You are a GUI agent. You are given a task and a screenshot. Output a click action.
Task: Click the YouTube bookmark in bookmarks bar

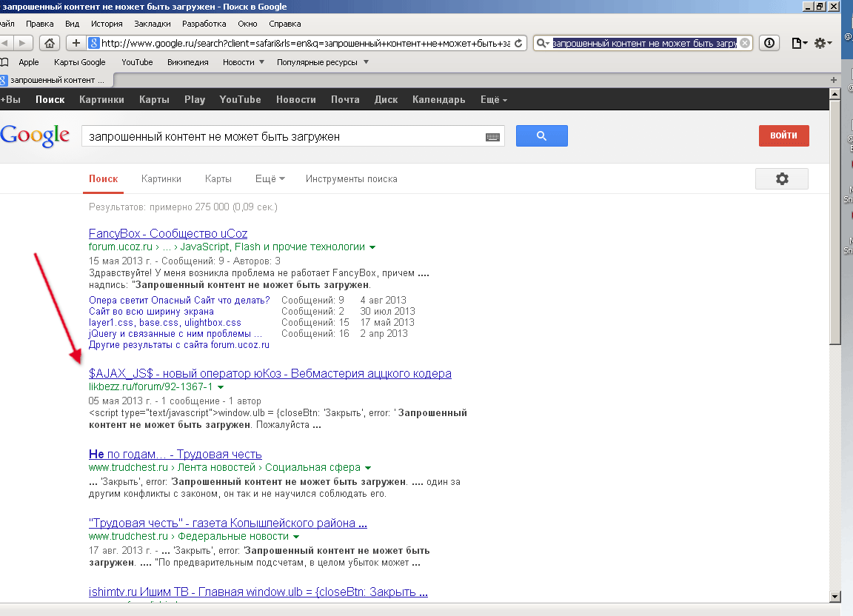137,62
